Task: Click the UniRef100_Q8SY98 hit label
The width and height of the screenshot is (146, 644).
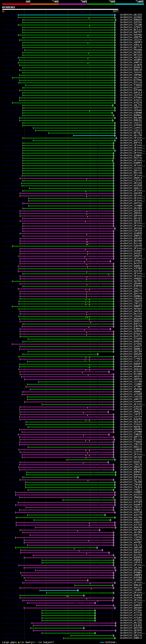Action: [131, 628]
